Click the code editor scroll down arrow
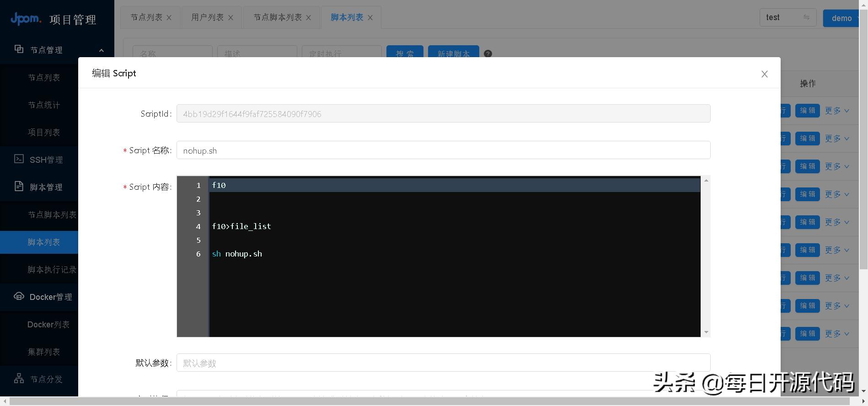868x406 pixels. pyautogui.click(x=706, y=332)
